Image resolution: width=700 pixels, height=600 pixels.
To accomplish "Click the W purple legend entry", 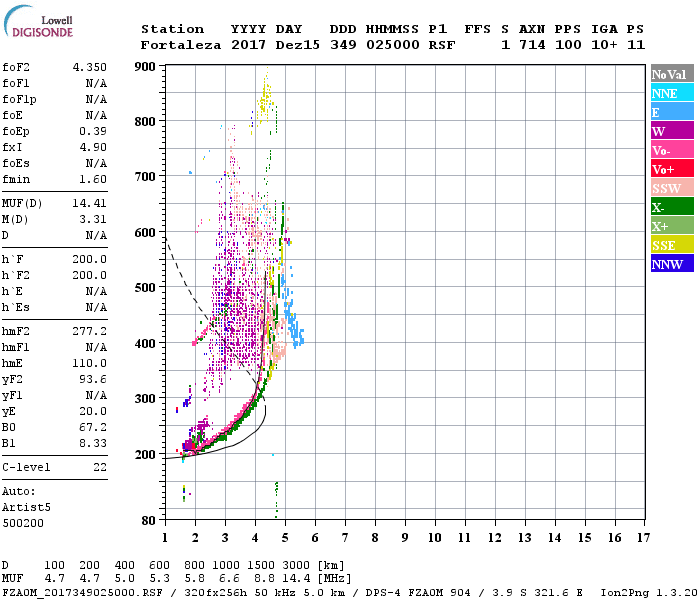I will (x=671, y=131).
